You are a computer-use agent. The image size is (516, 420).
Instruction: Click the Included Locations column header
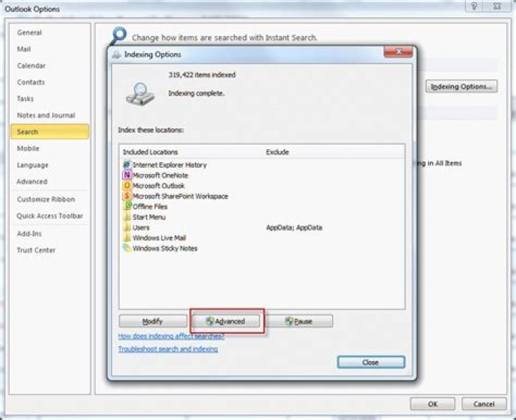click(150, 152)
